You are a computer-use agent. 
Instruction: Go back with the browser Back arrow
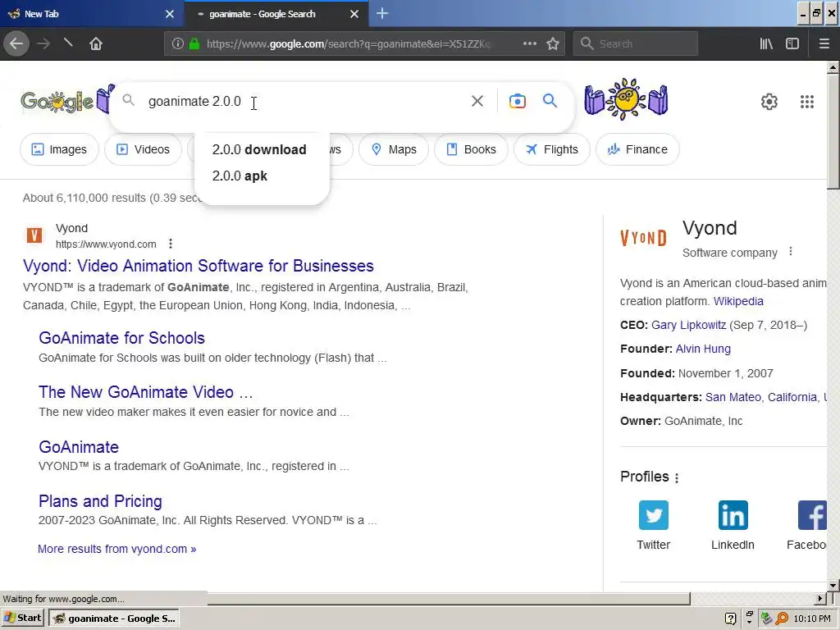click(16, 43)
